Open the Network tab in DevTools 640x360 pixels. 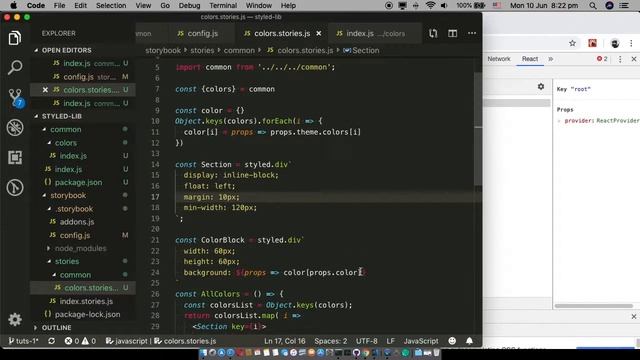click(x=499, y=59)
